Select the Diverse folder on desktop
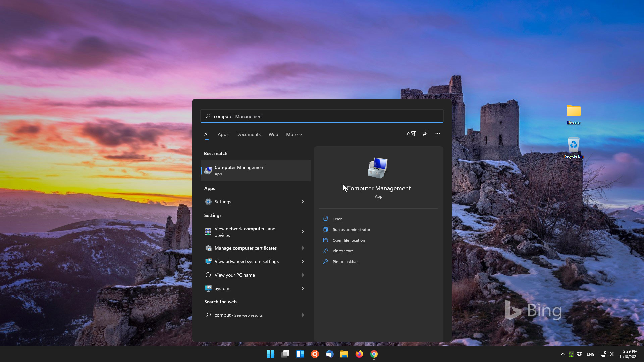This screenshot has height=362, width=644. click(x=574, y=115)
